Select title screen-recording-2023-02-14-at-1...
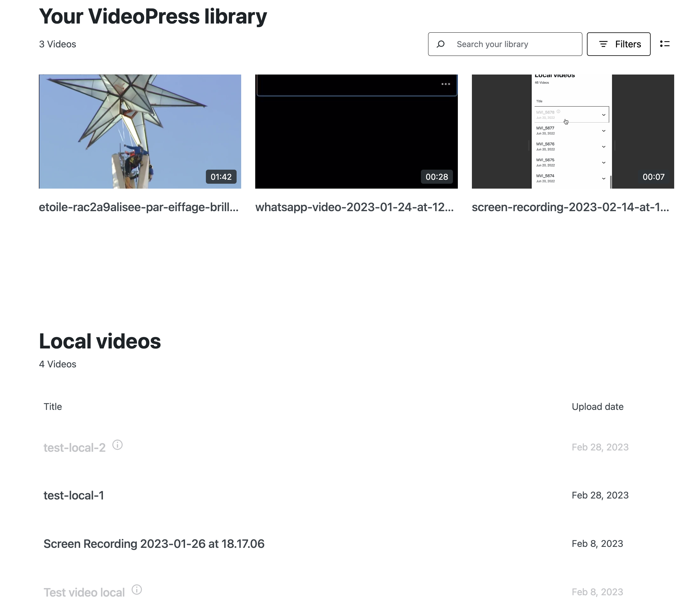 pyautogui.click(x=571, y=207)
